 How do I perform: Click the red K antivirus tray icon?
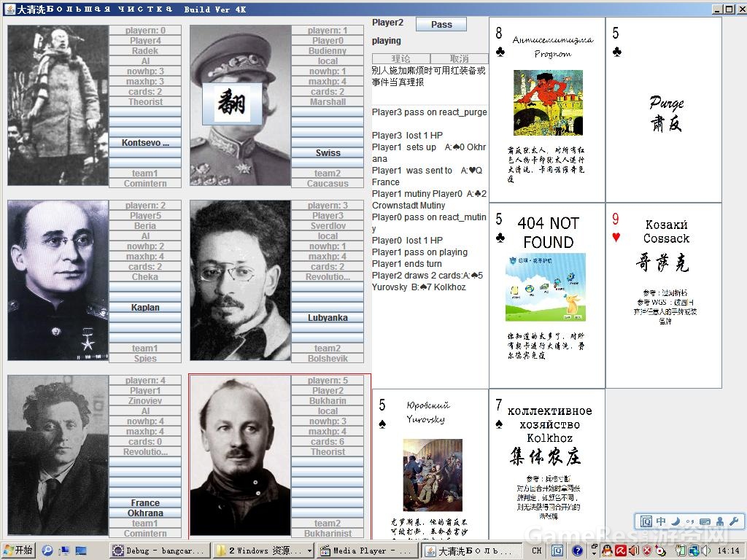coord(620,551)
